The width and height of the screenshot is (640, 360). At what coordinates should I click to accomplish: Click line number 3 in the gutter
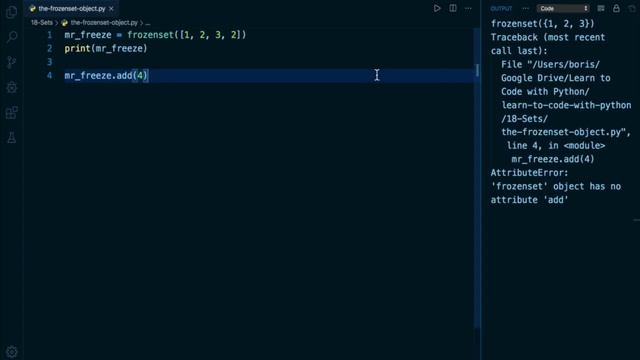[x=49, y=62]
